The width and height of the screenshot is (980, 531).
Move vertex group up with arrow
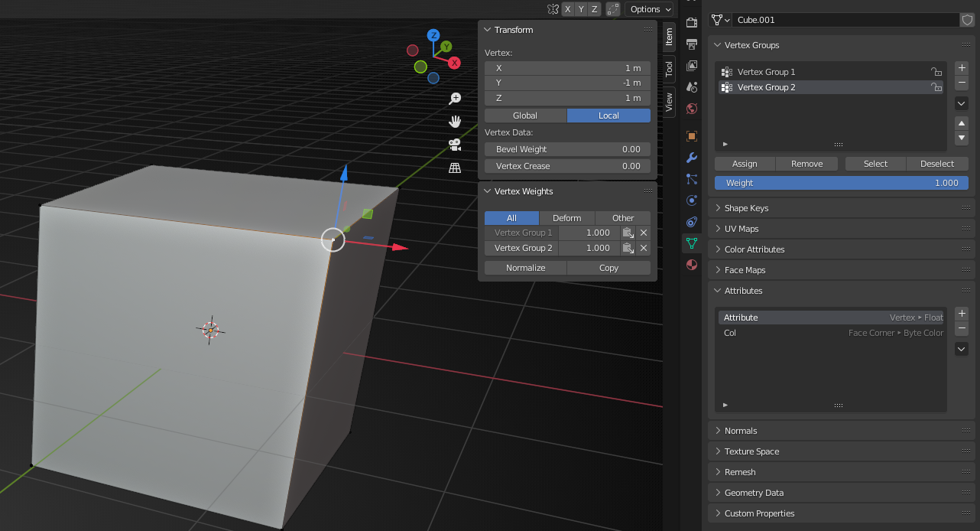(x=962, y=123)
